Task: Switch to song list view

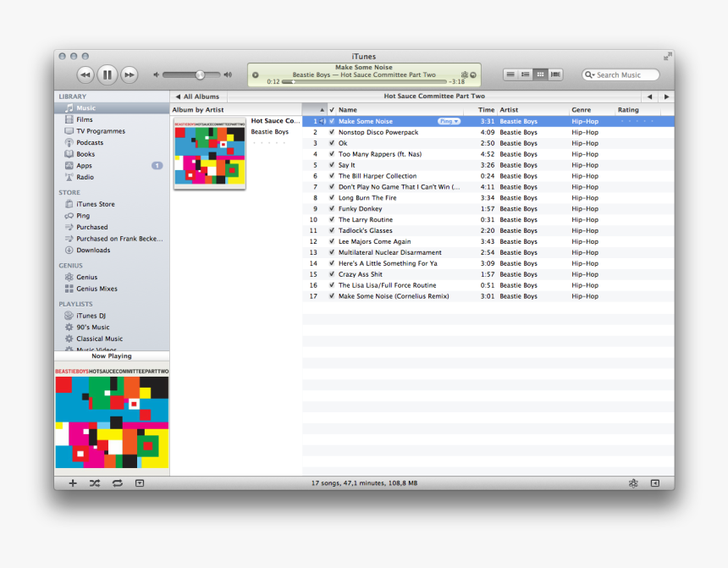Action: [x=510, y=74]
